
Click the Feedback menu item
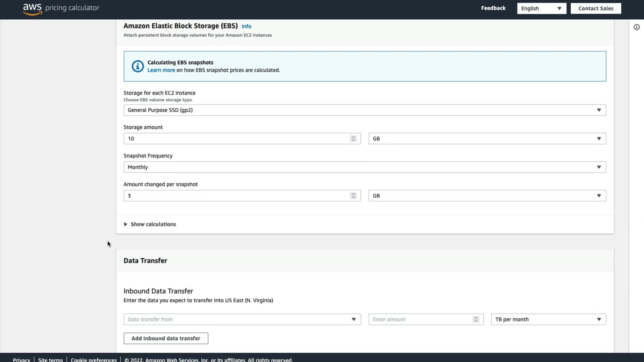(493, 8)
